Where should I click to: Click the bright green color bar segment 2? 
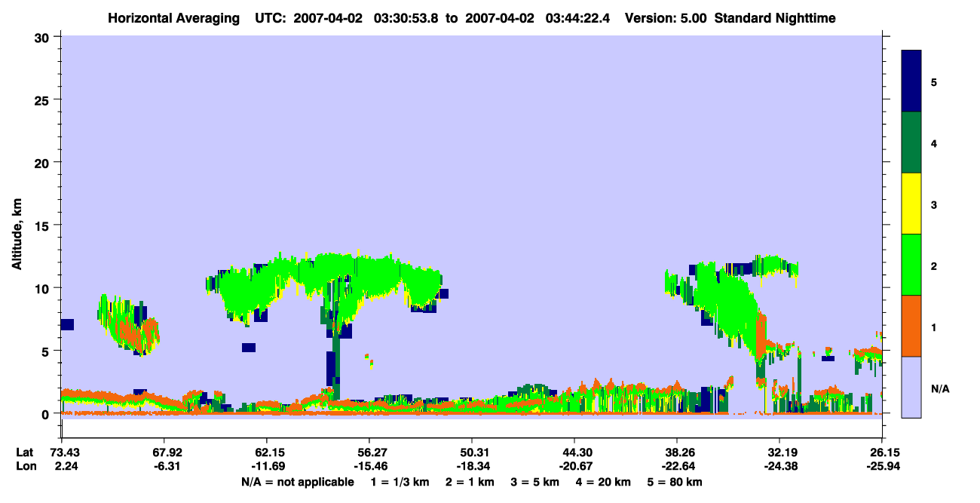pos(911,265)
